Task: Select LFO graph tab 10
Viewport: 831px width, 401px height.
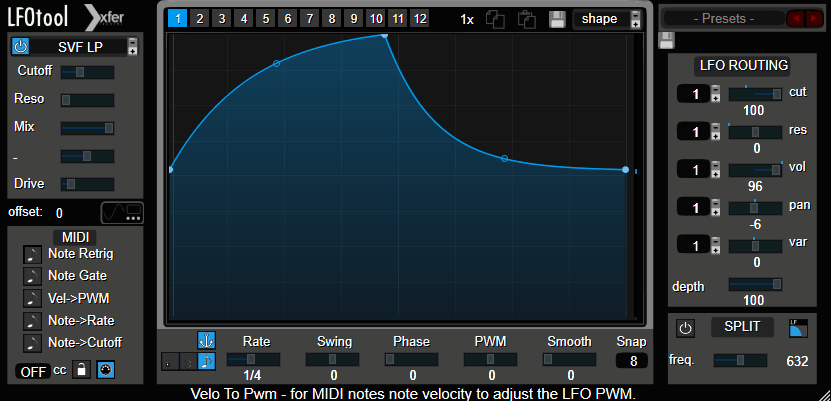Action: coord(376,19)
